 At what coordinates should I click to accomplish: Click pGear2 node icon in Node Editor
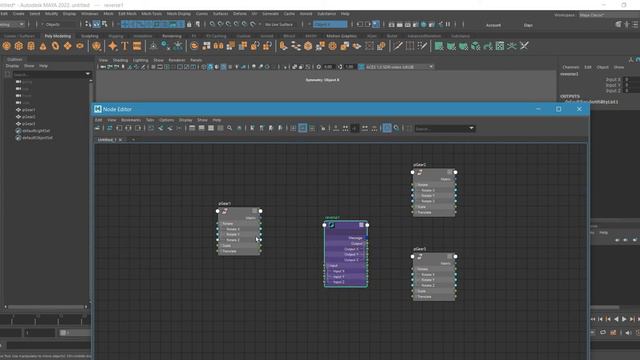[420, 173]
